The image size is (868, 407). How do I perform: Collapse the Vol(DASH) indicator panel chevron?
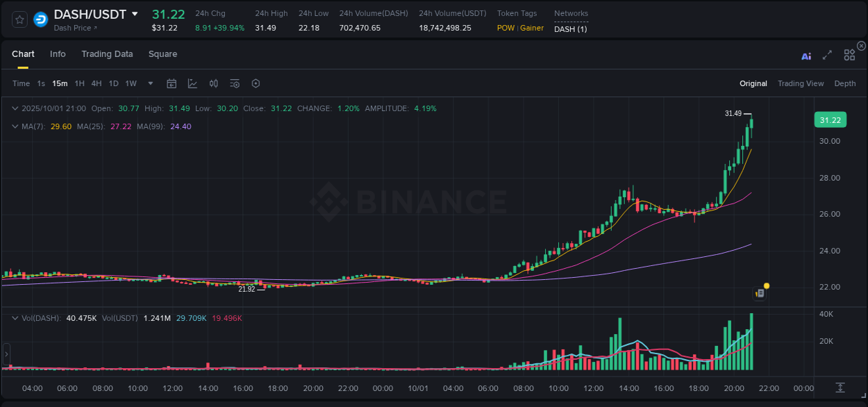pyautogui.click(x=14, y=317)
